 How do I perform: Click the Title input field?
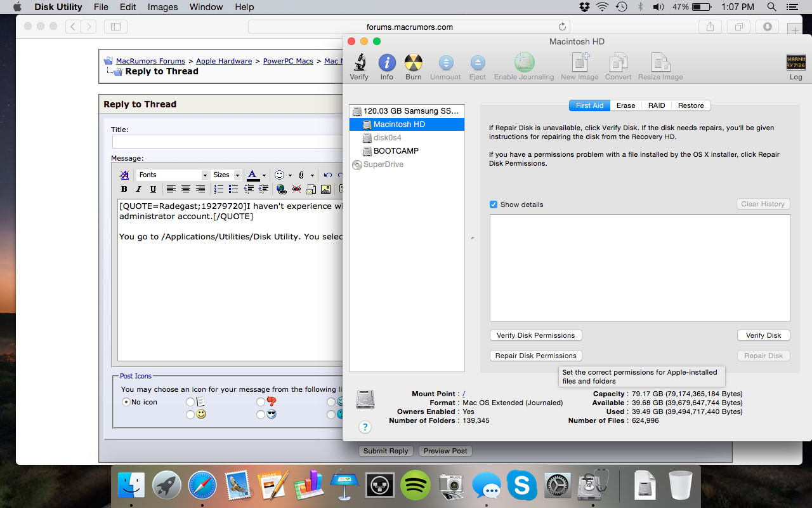pyautogui.click(x=227, y=142)
